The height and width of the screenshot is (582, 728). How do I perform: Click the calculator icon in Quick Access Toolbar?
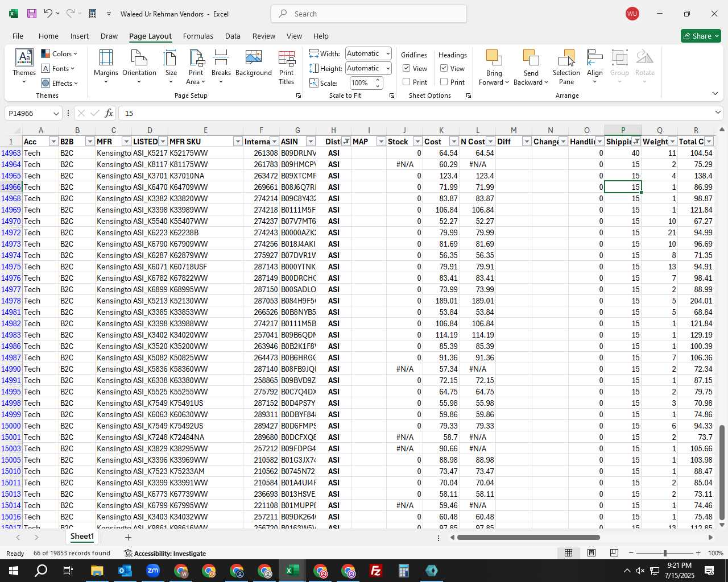coord(93,14)
